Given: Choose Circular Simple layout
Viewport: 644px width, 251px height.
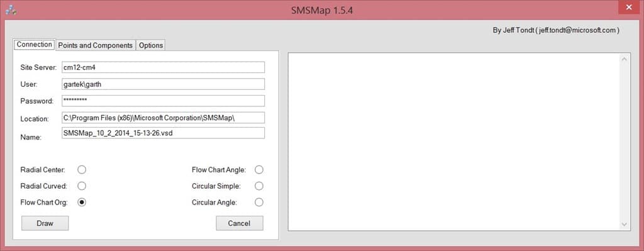Looking at the screenshot, I should click(x=258, y=186).
